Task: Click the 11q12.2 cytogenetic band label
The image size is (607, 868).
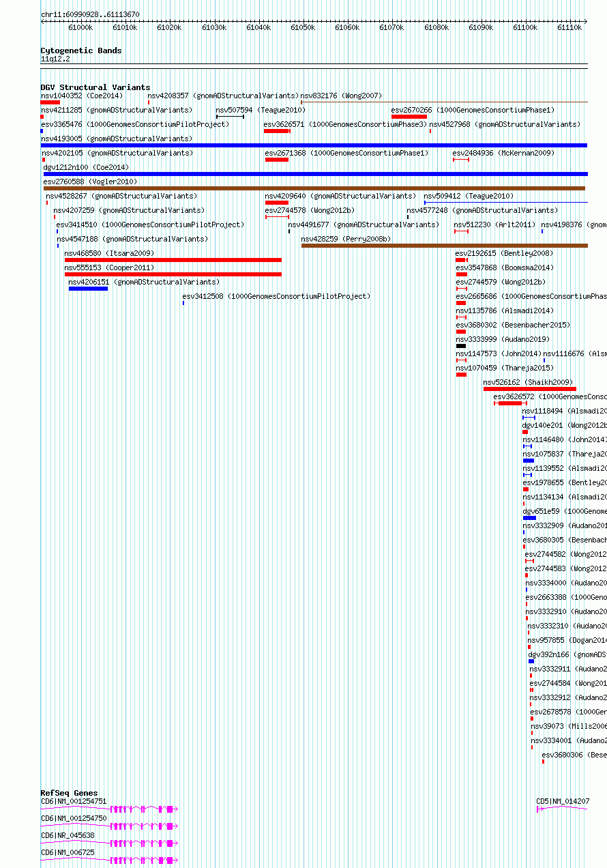Action: click(x=55, y=59)
